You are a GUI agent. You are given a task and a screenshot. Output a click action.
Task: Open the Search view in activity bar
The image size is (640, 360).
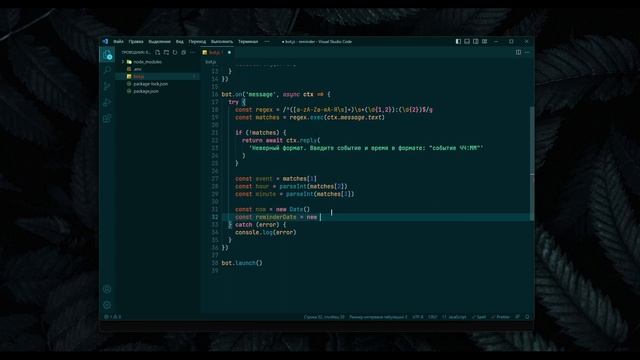(108, 70)
